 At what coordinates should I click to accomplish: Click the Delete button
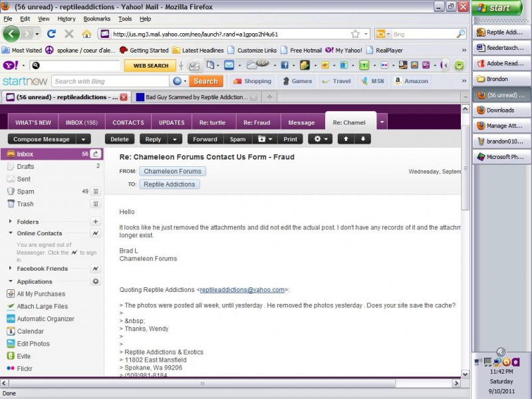tap(120, 139)
